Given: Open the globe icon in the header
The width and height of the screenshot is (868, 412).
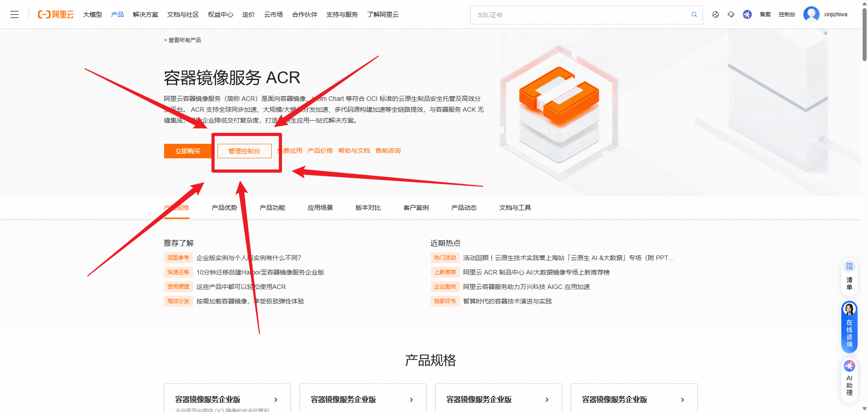Looking at the screenshot, I should (x=716, y=14).
